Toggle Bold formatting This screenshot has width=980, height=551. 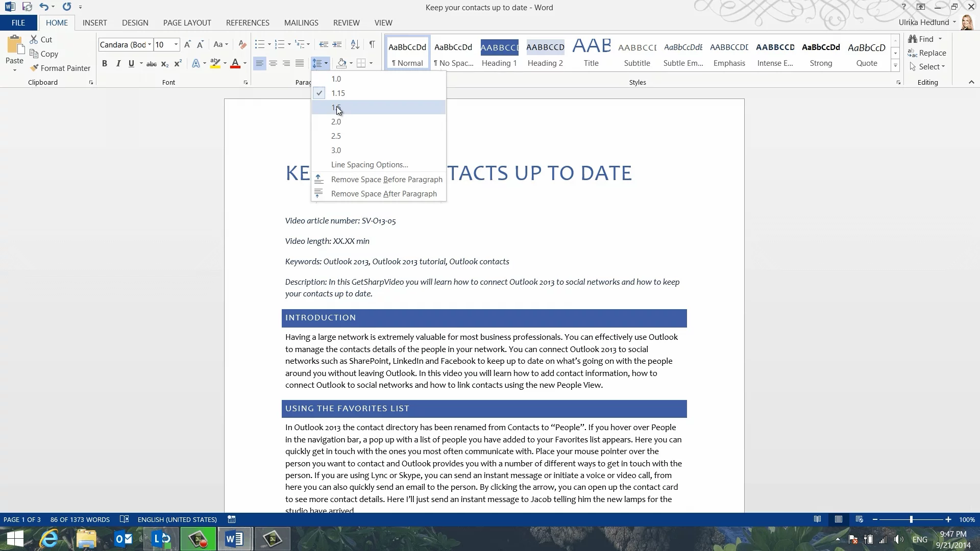coord(105,64)
